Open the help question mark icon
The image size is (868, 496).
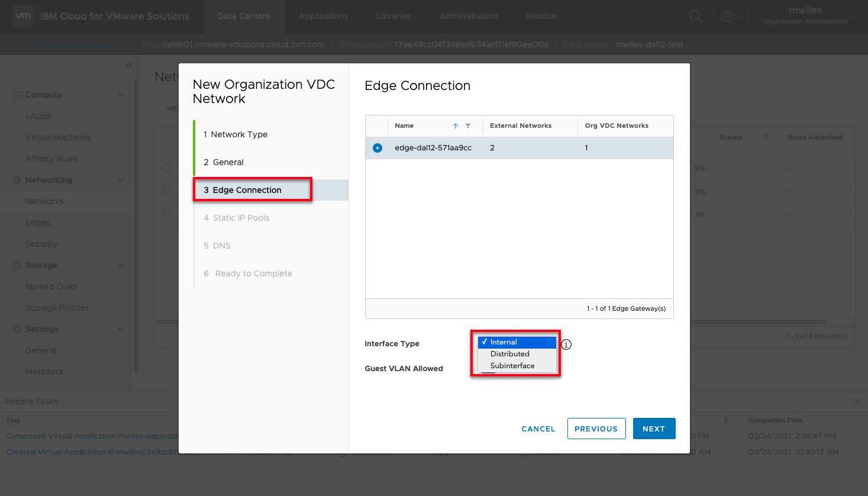point(728,17)
